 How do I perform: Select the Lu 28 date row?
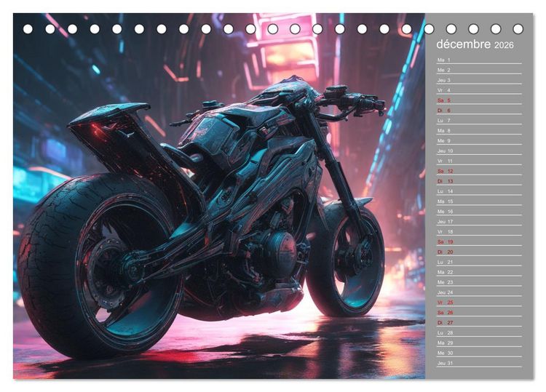pos(479,332)
